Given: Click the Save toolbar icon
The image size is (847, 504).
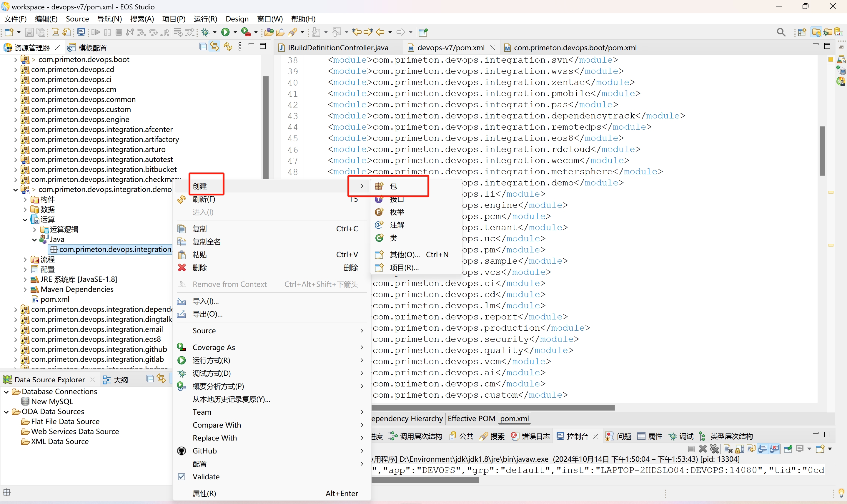Looking at the screenshot, I should click(30, 32).
